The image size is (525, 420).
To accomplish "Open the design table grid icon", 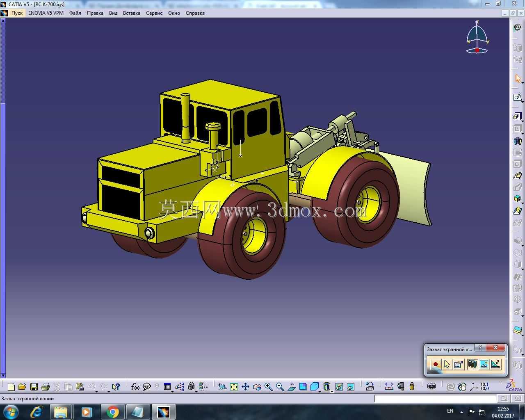I will point(167,386).
